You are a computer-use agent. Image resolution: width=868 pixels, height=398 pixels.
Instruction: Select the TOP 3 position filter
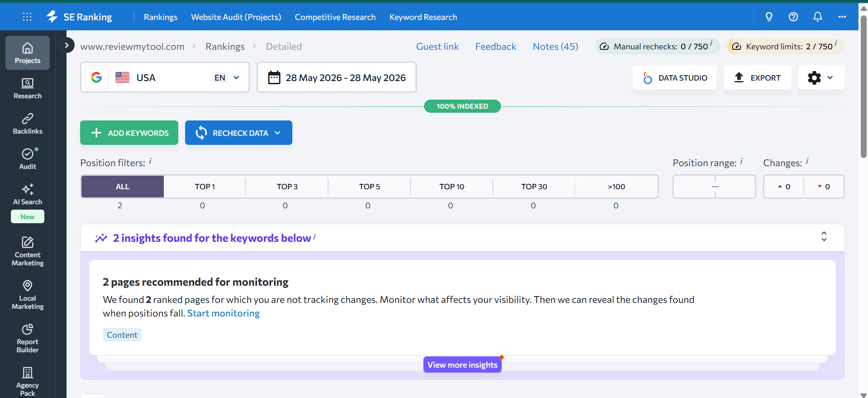[x=287, y=187]
